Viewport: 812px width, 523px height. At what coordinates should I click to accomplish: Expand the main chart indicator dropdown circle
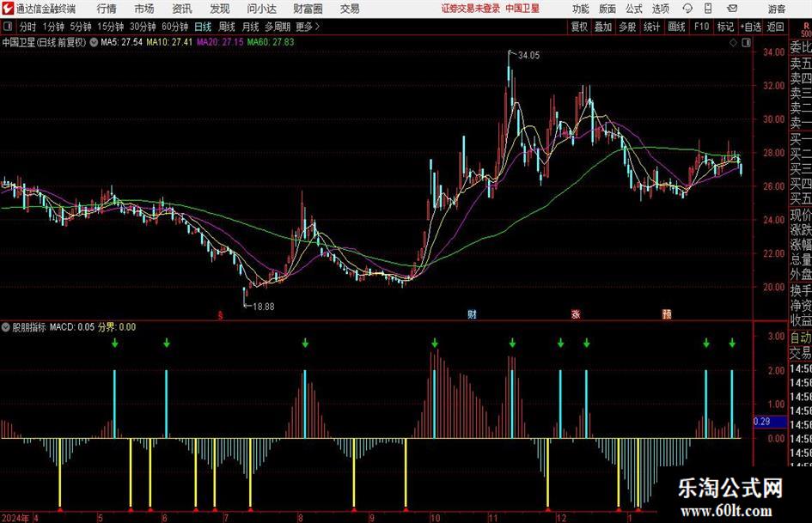tap(94, 42)
